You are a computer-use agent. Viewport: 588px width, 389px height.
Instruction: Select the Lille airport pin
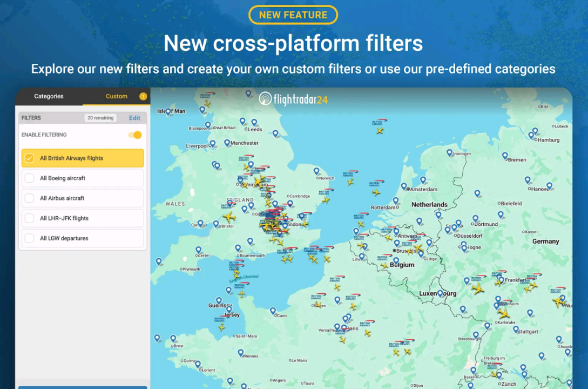coord(362,257)
